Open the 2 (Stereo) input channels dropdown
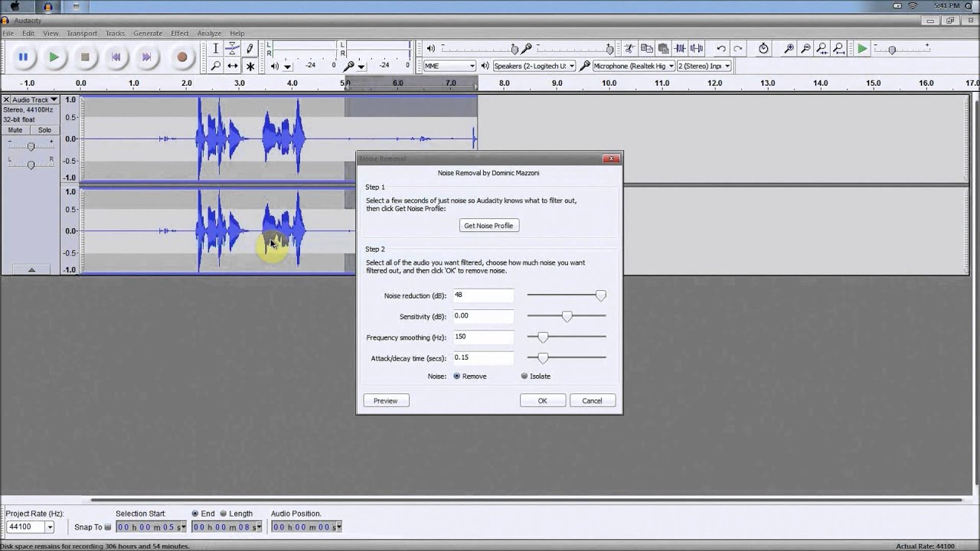This screenshot has width=980, height=551. (x=727, y=66)
